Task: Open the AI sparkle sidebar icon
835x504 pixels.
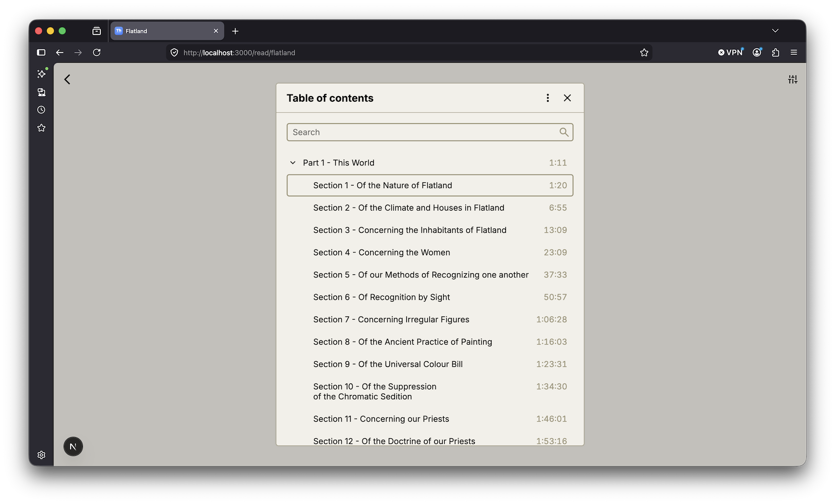Action: click(x=42, y=74)
